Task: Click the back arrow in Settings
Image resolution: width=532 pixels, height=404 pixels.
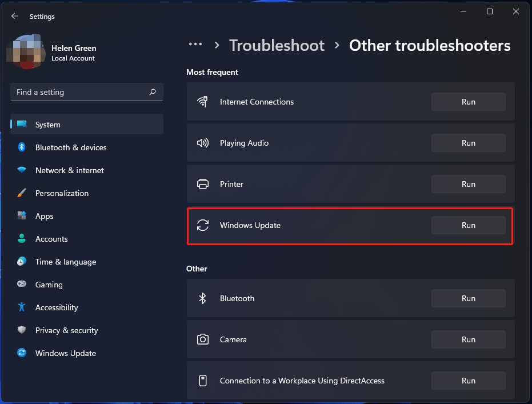Action: point(15,16)
